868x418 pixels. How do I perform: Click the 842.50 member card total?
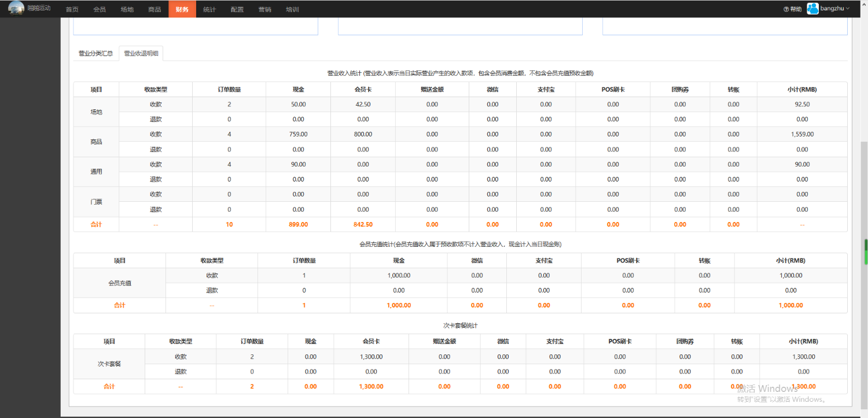(x=363, y=224)
